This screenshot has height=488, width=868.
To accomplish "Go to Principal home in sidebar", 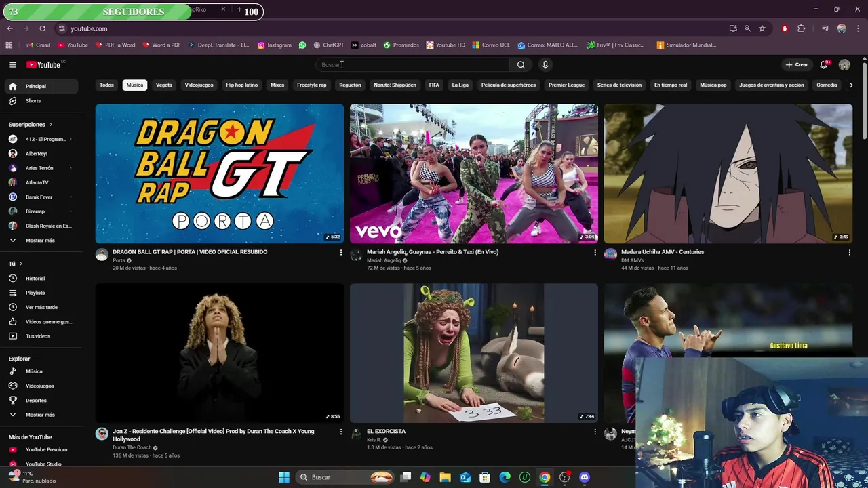I will [41, 86].
